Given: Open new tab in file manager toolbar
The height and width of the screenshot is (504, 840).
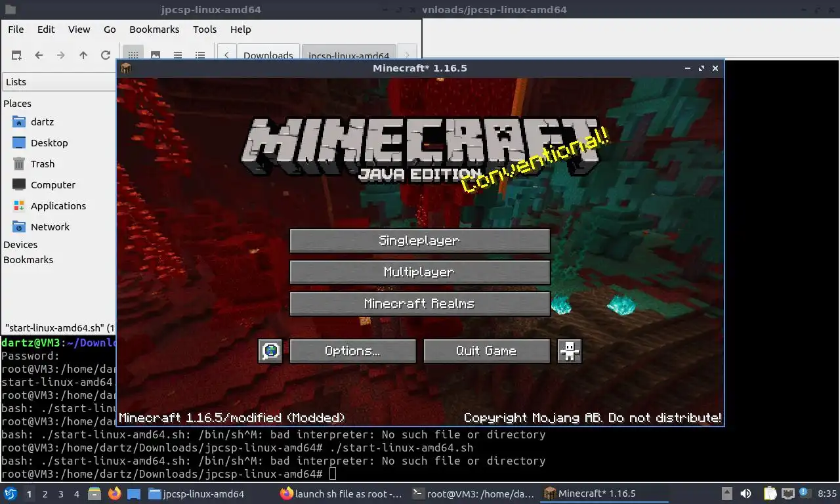Looking at the screenshot, I should tap(16, 56).
